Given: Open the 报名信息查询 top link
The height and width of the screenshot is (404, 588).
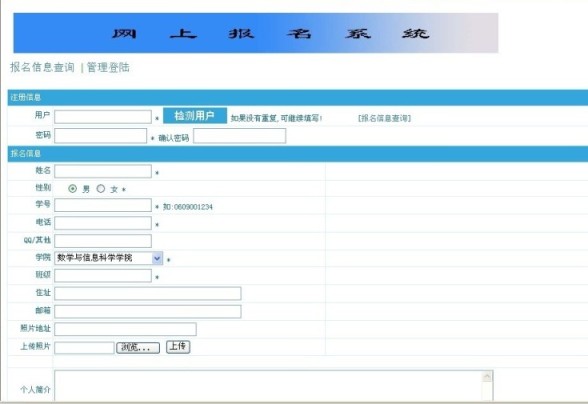Looking at the screenshot, I should click(x=42, y=68).
